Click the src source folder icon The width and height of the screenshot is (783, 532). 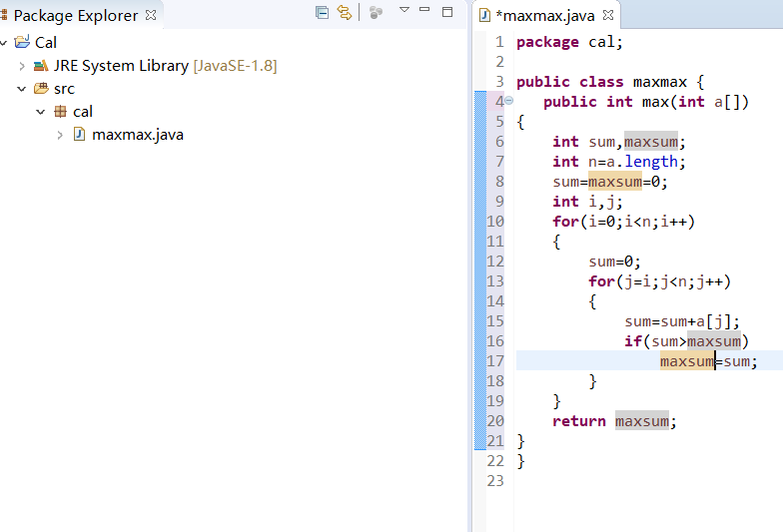pos(41,89)
